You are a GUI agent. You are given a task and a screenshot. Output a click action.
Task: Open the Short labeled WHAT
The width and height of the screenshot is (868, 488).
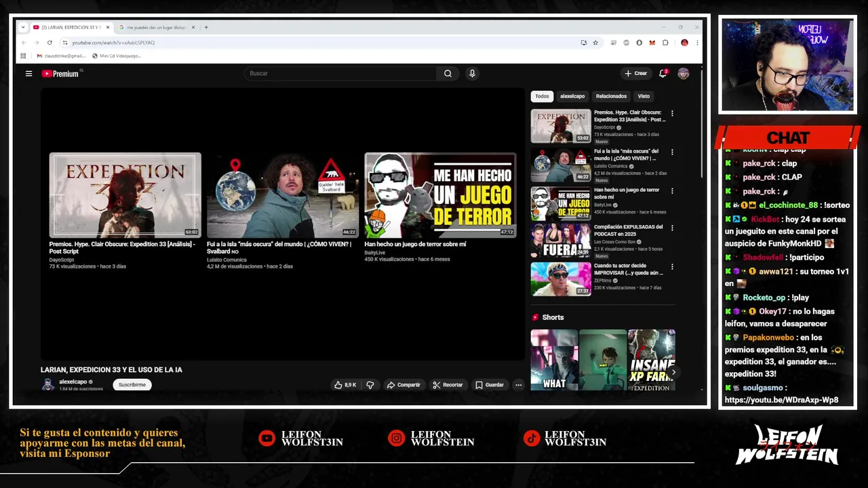(554, 360)
